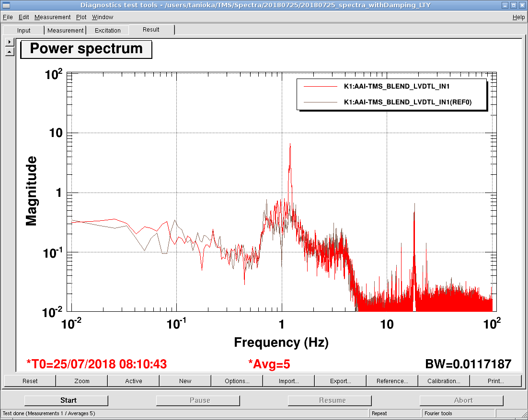
Task: Click the Power spectrum title box
Action: coord(86,49)
